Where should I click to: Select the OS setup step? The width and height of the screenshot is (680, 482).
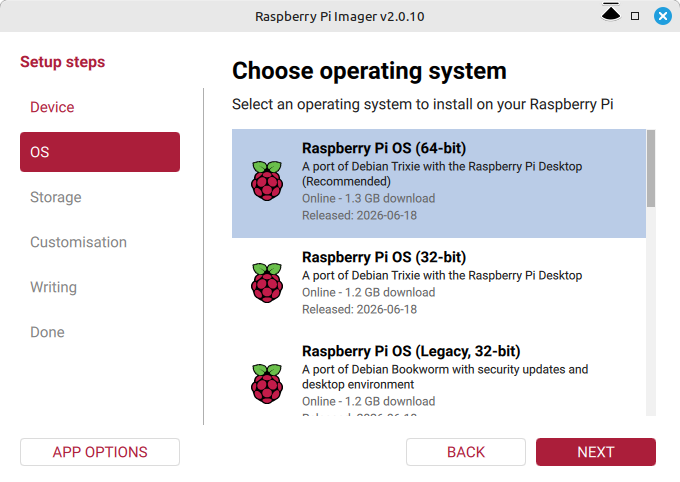100,152
